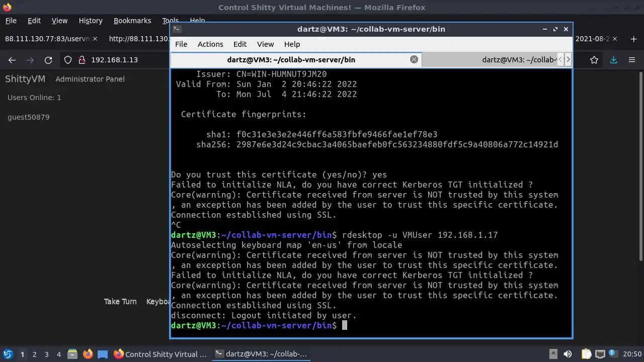The height and width of the screenshot is (362, 644).
Task: Click the sha256 fingerprint line
Action: 377,144
